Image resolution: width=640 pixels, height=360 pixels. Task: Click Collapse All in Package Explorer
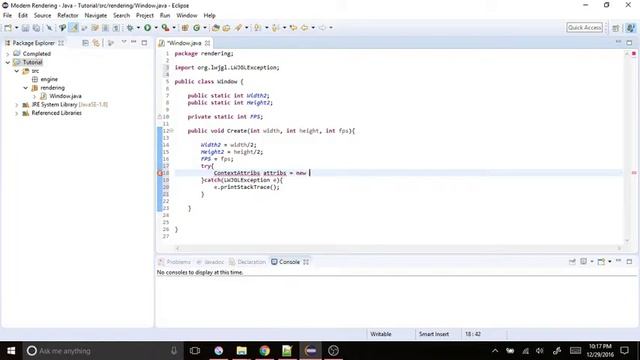tap(85, 43)
